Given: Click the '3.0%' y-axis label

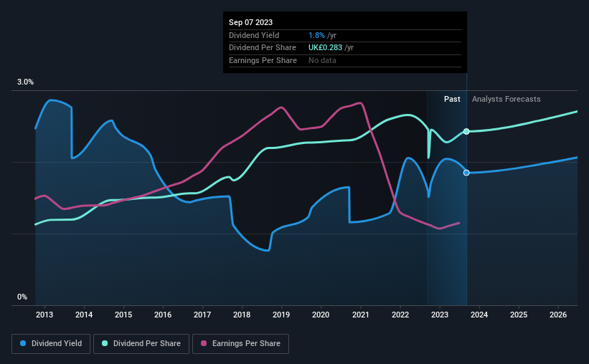Looking at the screenshot, I should [x=25, y=82].
